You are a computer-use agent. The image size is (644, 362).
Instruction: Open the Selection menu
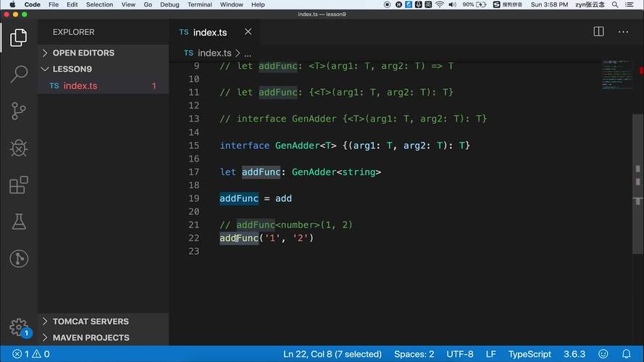pos(99,4)
